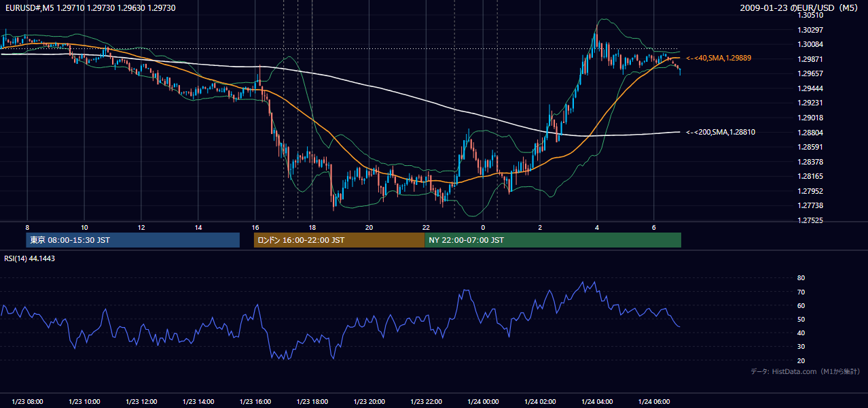
Task: Click hour tick 14 under the price chart
Action: click(x=198, y=227)
